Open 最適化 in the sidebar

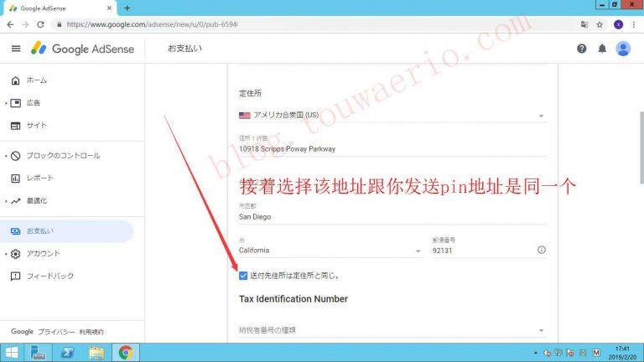(37, 201)
